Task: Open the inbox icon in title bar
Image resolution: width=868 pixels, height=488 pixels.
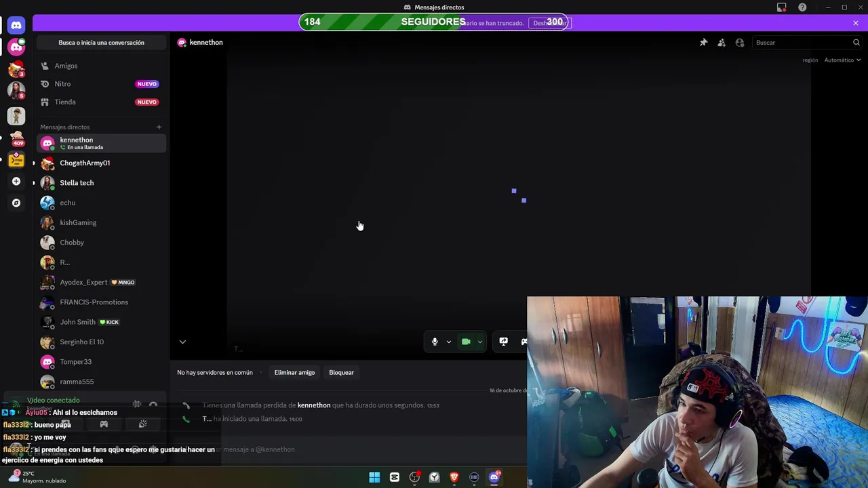Action: pyautogui.click(x=782, y=7)
